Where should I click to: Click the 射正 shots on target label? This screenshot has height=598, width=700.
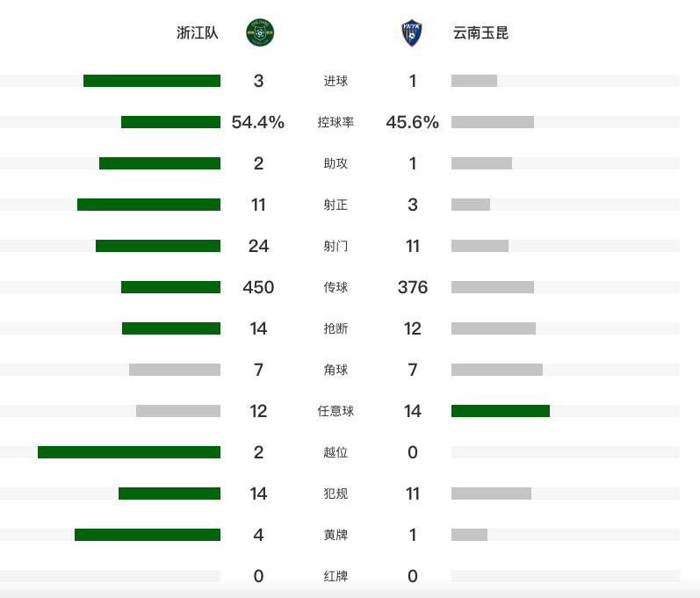(336, 205)
